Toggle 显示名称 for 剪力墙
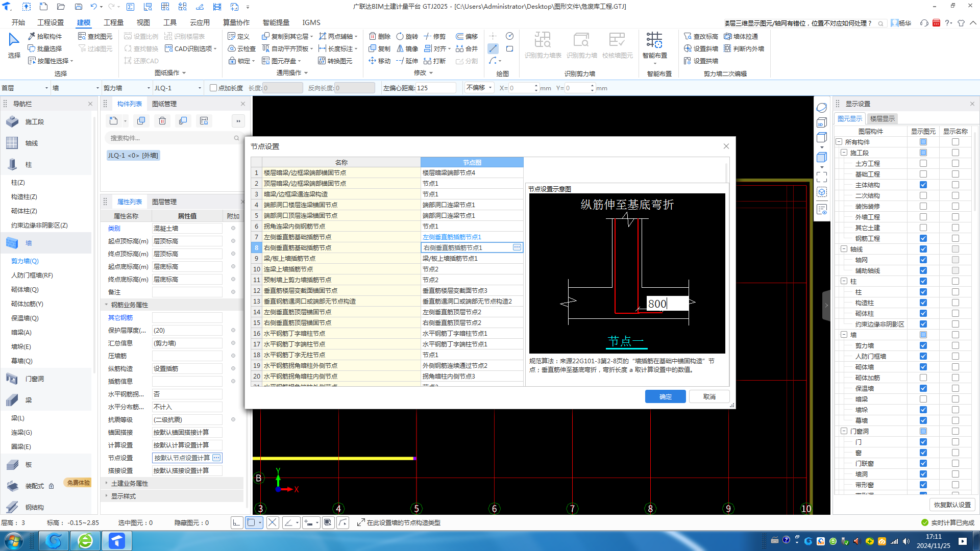Image resolution: width=980 pixels, height=551 pixels. [x=955, y=345]
